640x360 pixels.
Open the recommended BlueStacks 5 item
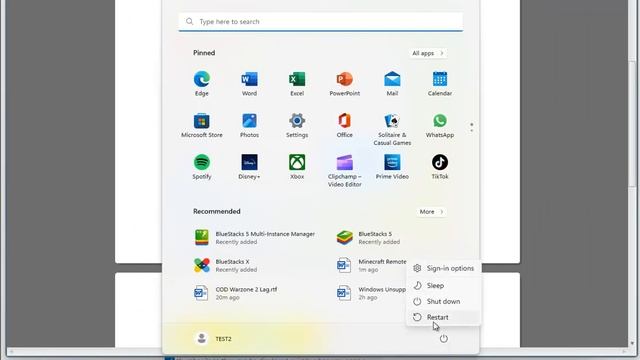pos(369,238)
